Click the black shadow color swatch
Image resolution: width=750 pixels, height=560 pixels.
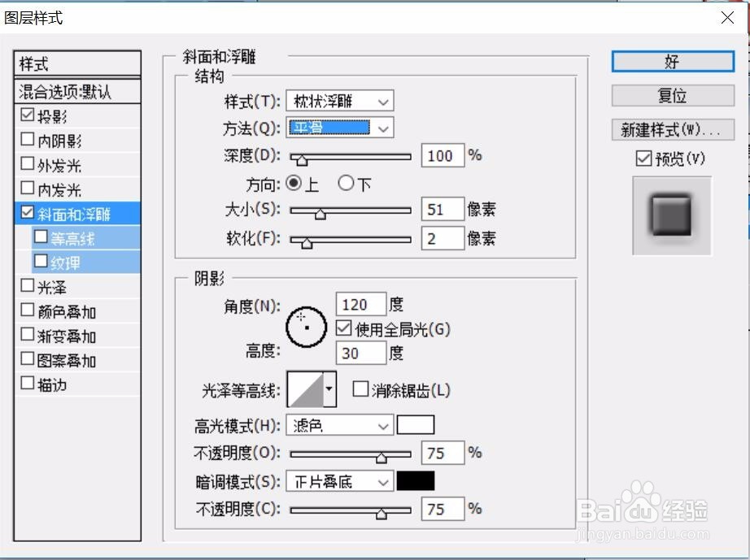[416, 481]
